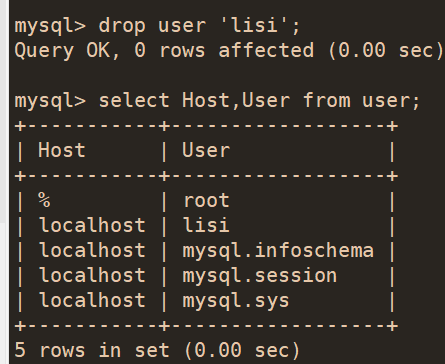Click the drop user 'lisi' command text
445x364 pixels.
click(200, 26)
